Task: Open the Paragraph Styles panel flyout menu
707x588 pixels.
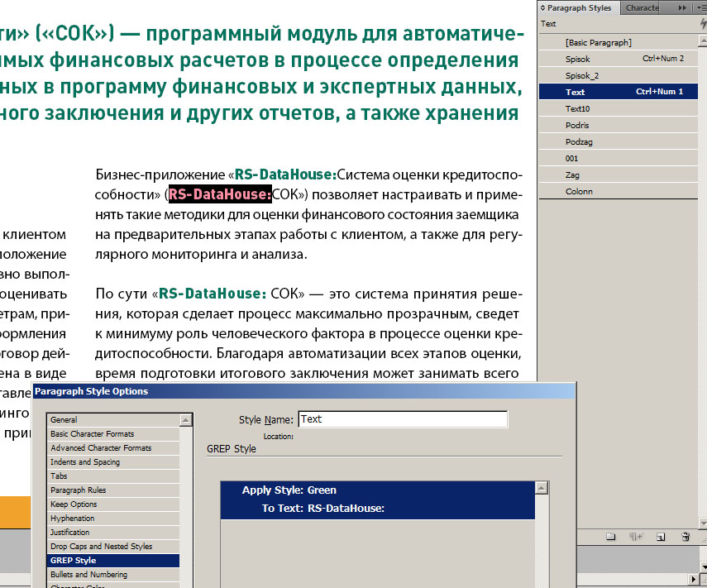Action: tap(701, 7)
